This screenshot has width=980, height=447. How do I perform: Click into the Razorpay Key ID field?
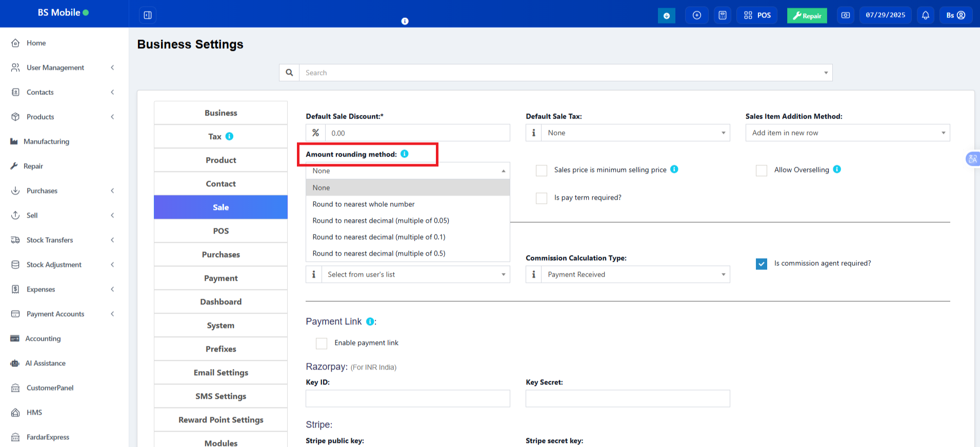pos(408,399)
